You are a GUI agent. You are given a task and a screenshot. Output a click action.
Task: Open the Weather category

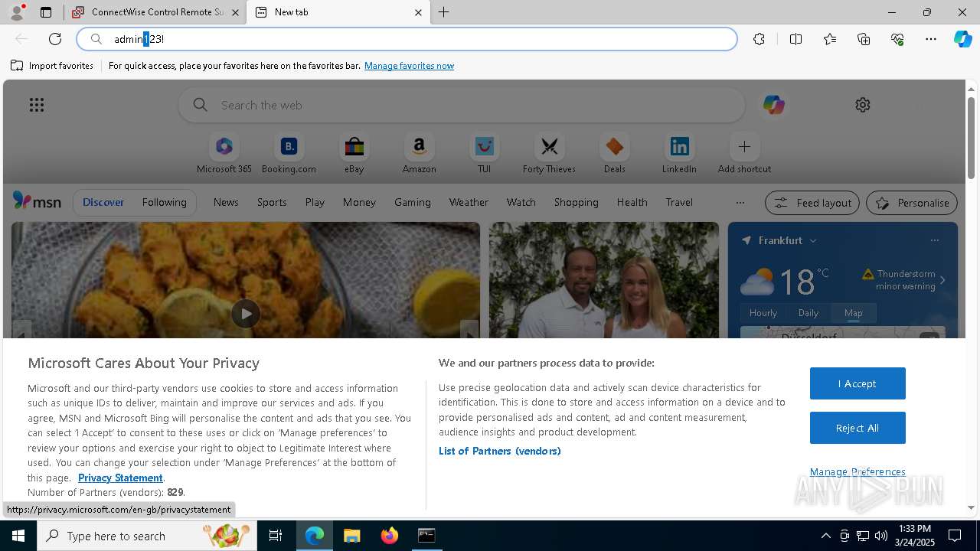click(469, 202)
